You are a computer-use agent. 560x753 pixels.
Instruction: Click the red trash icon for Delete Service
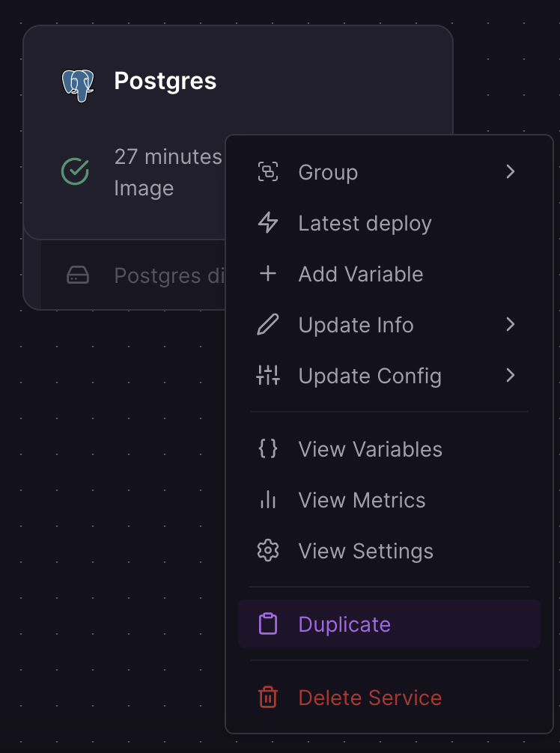pyautogui.click(x=268, y=697)
